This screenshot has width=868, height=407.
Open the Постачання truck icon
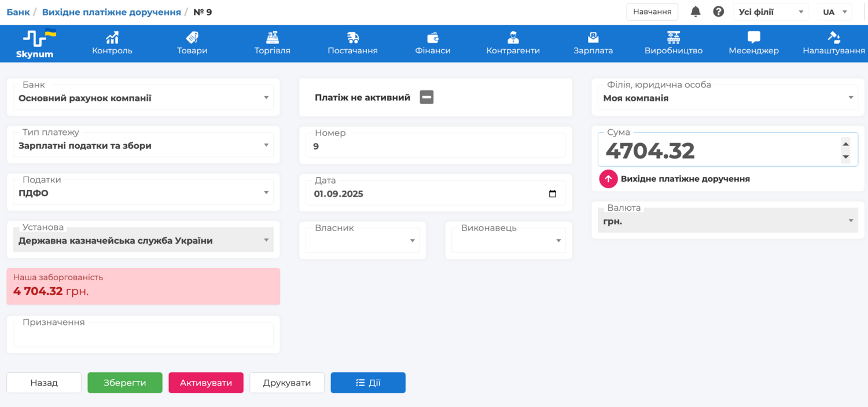[x=352, y=38]
